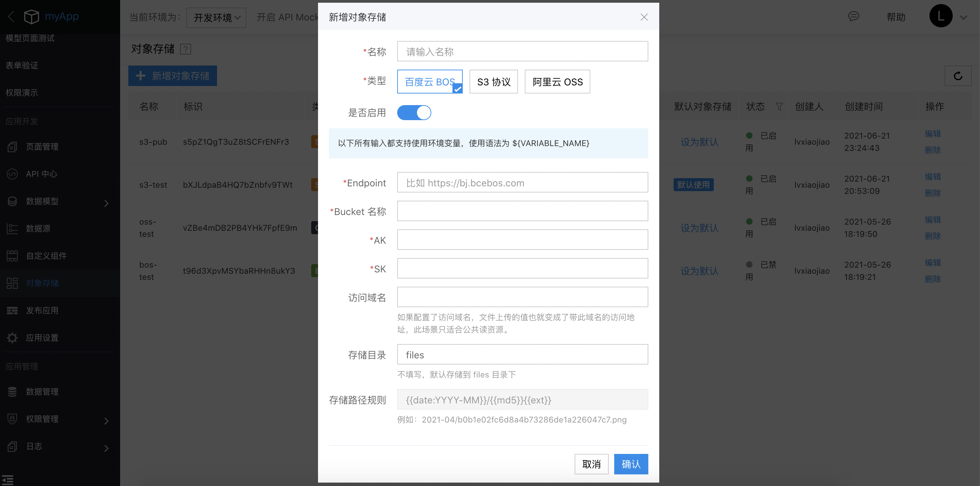The width and height of the screenshot is (980, 486).
Task: Click the plus icon on 新增对象存储 button
Action: tap(140, 76)
